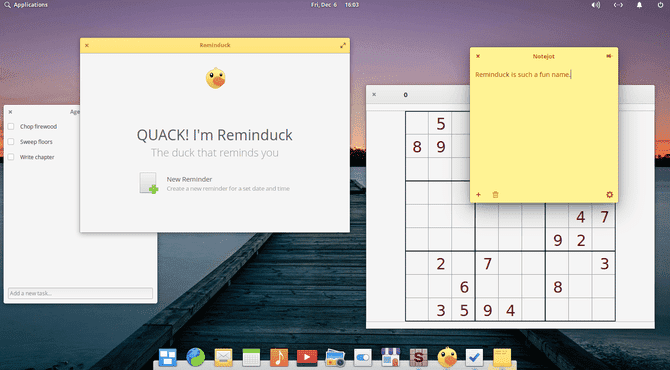The image size is (670, 370).
Task: Click the Sudoku S icon in the dock
Action: tap(418, 357)
